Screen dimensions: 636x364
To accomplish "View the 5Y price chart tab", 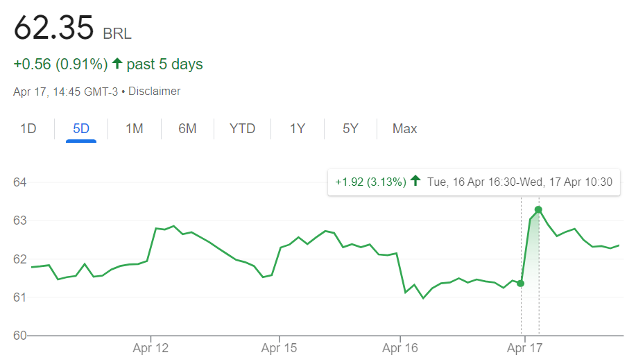I will click(x=350, y=128).
